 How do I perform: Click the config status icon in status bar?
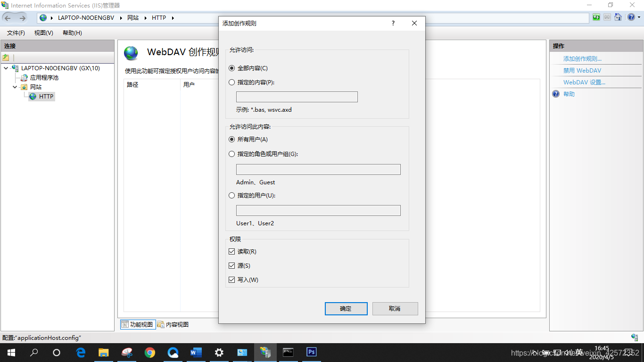click(x=635, y=337)
